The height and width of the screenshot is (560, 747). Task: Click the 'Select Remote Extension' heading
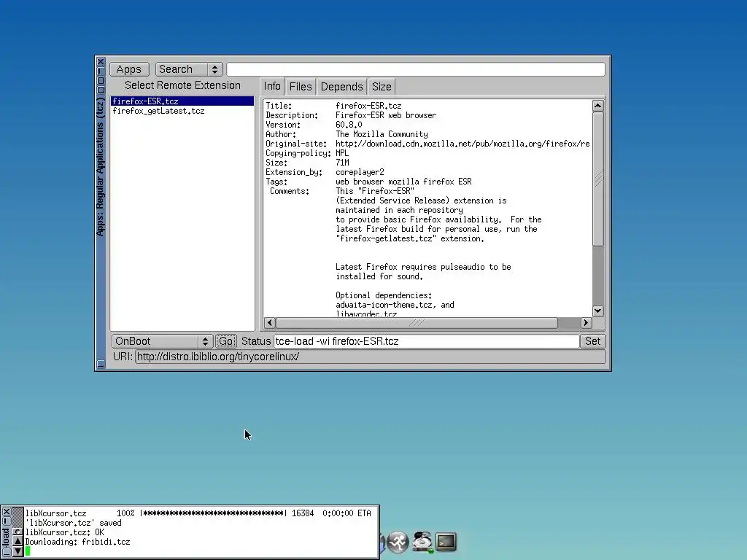pos(182,85)
